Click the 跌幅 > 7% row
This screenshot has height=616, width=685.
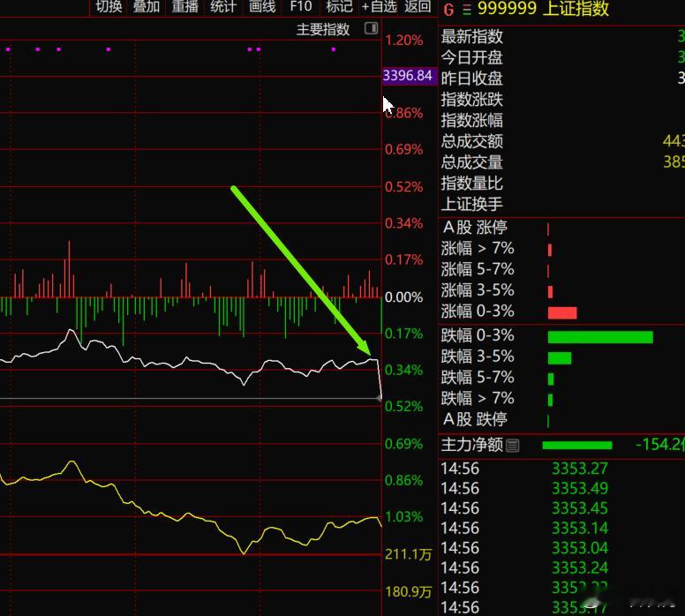pyautogui.click(x=561, y=398)
